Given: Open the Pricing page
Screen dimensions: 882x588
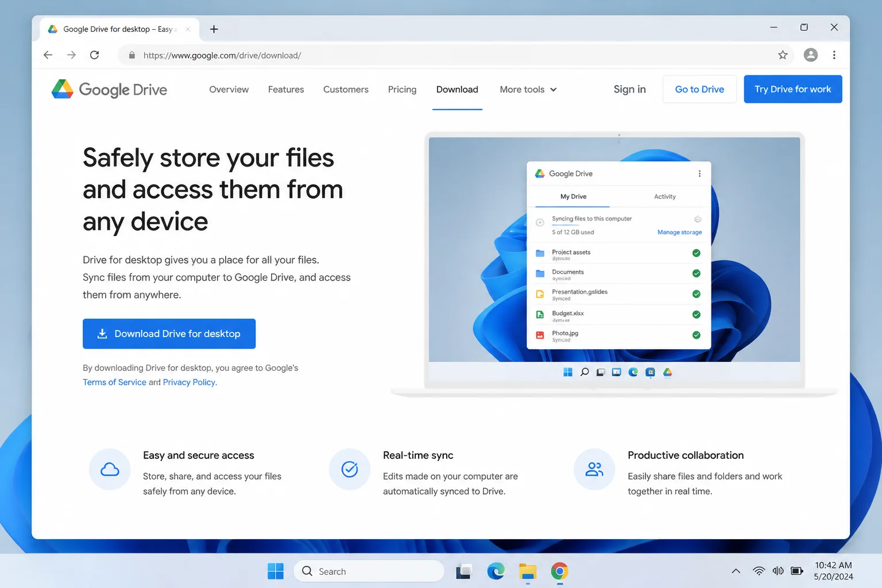Looking at the screenshot, I should point(402,90).
